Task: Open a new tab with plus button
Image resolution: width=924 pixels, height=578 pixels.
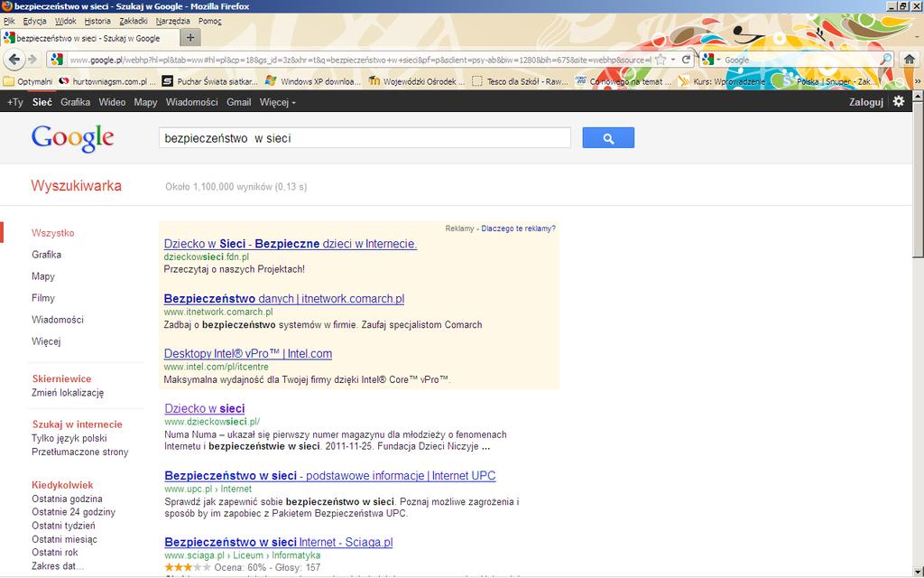Action: [189, 38]
